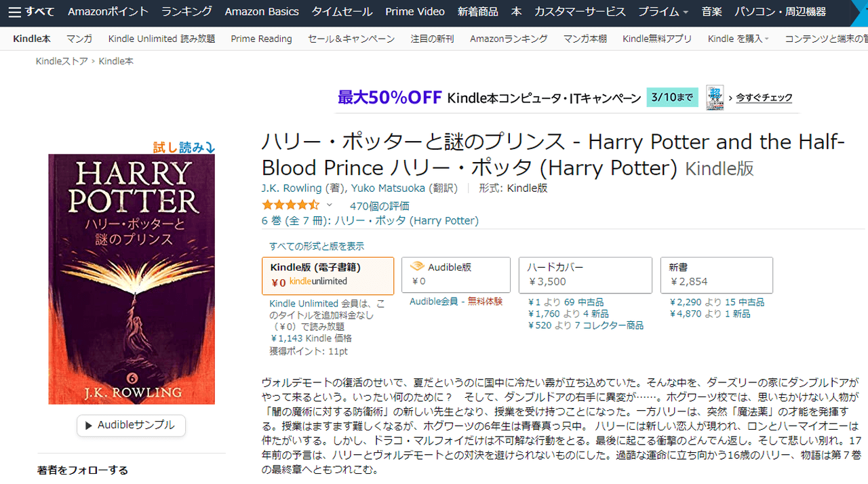Open the Kindle Unlimited 読み放題 tab
868x484 pixels.
coord(161,39)
